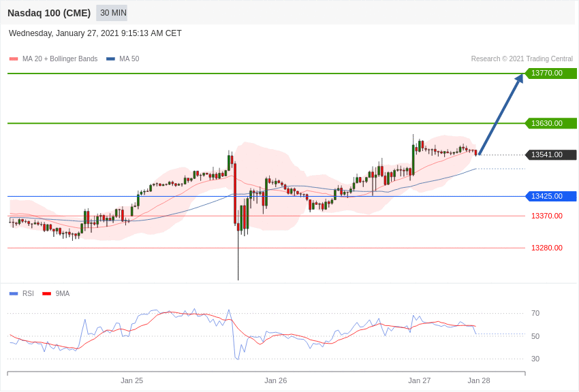Click the Research © 2021 Trading Central credit

tap(522, 59)
